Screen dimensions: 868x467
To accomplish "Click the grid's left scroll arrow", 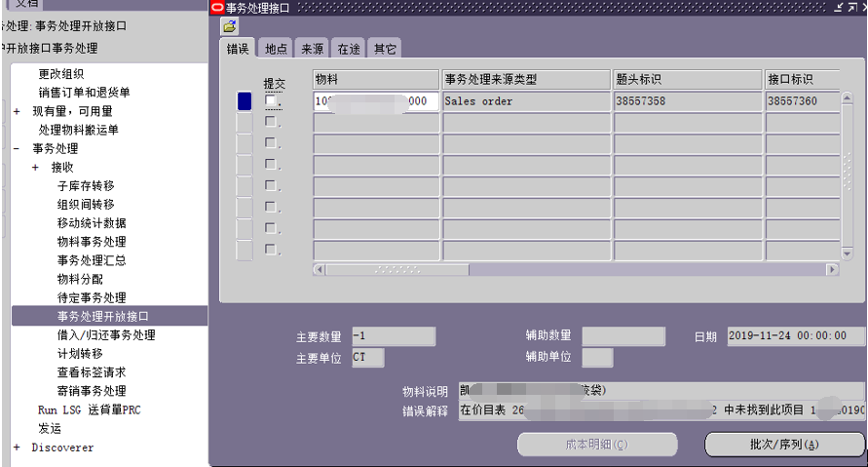I will [x=319, y=269].
